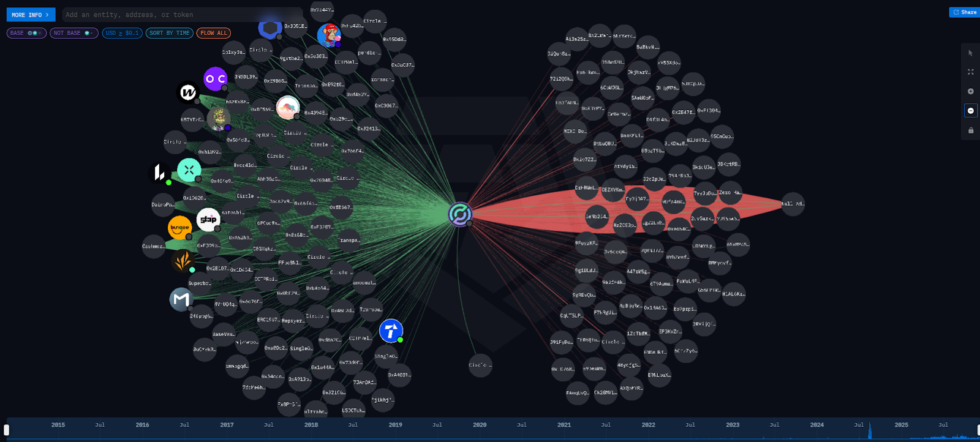Select the 'CCTPRel..' node near Superbr
The width and height of the screenshot is (980, 442).
click(x=266, y=279)
